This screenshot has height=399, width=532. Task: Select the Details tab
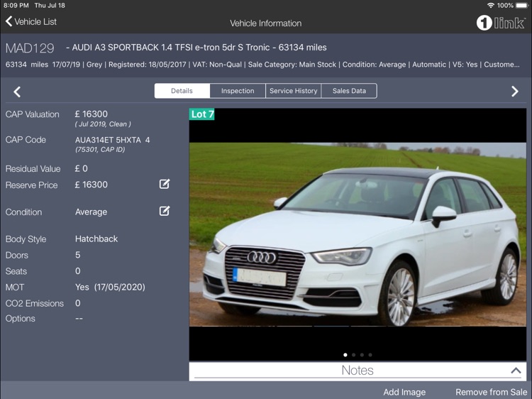point(182,91)
